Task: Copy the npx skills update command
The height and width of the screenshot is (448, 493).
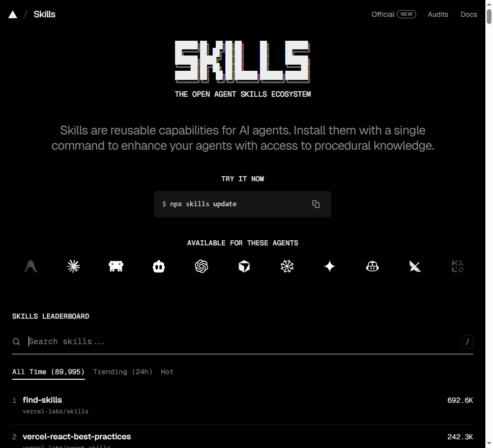Action: (316, 204)
